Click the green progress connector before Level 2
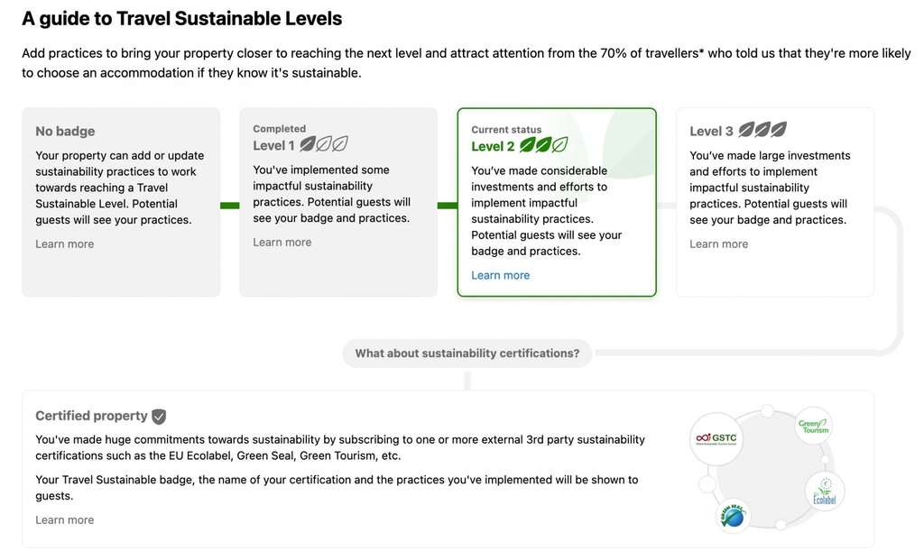This screenshot has height=560, width=924. click(x=448, y=206)
